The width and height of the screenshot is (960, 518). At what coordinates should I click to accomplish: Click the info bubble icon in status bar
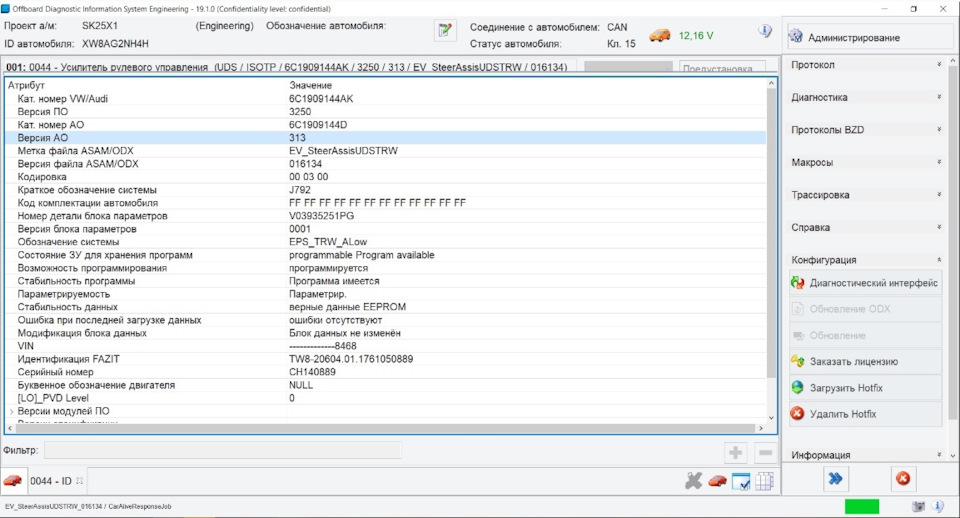tap(939, 506)
